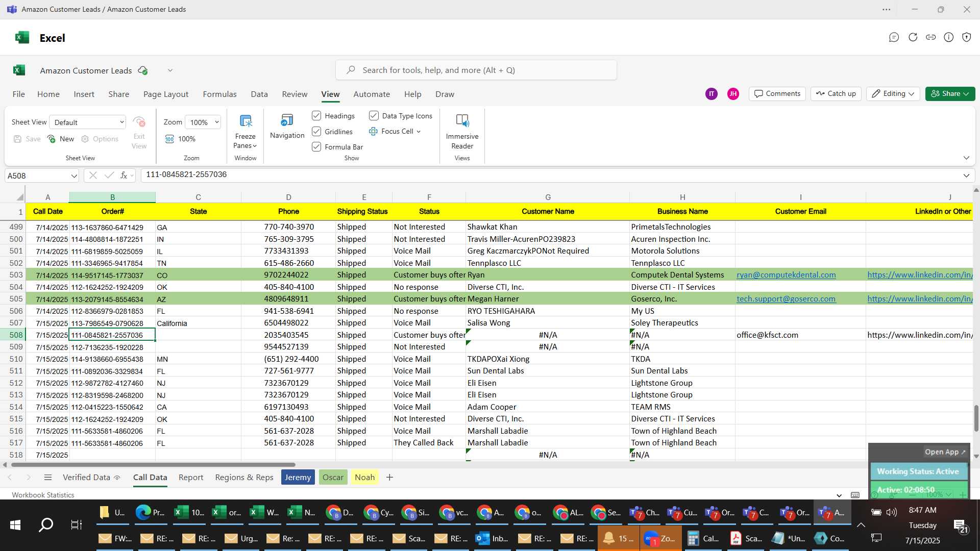
Task: Collapse the ribbon with chevron
Action: (x=966, y=158)
